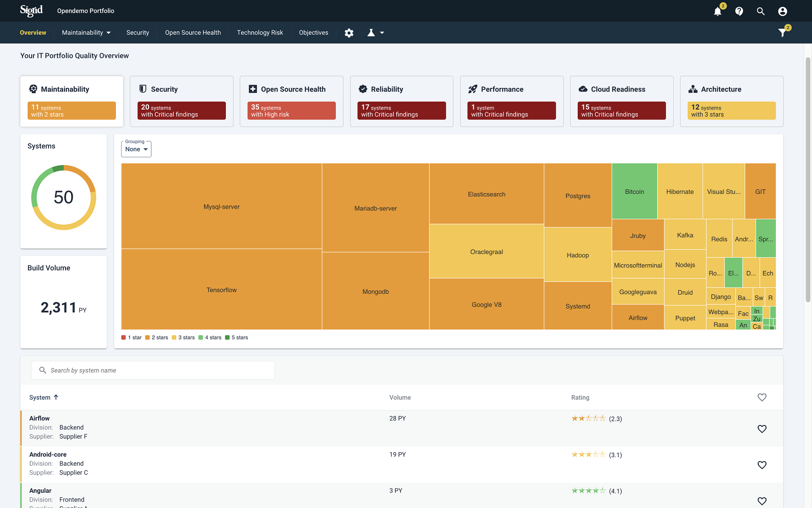Open the Android-core system name
Screen dimensions: 812x508
[x=48, y=454]
